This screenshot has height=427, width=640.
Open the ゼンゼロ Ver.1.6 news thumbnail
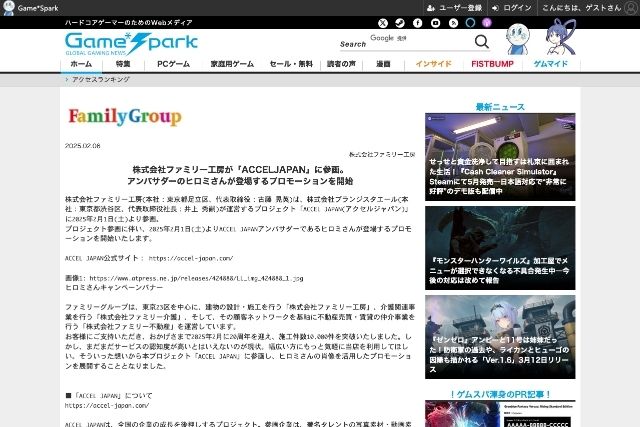tap(500, 337)
